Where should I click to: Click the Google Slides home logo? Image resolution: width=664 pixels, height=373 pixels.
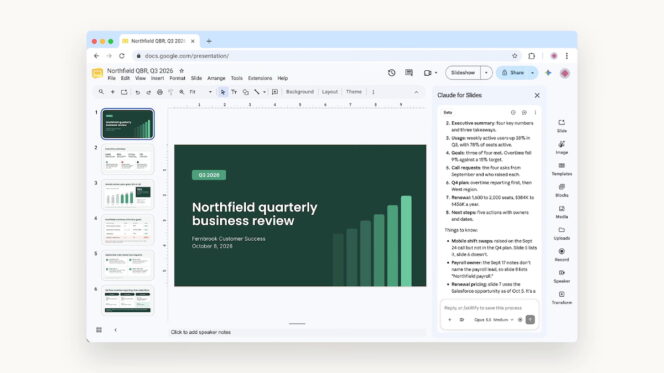pos(97,73)
